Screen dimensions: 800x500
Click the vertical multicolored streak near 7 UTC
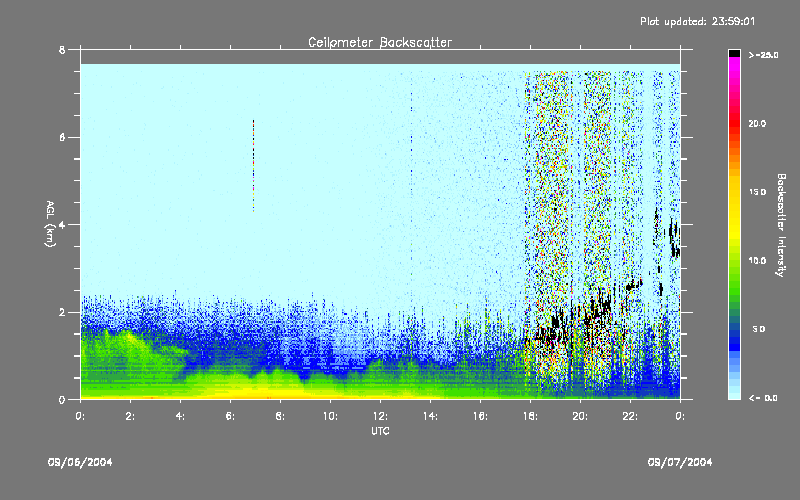[x=253, y=166]
